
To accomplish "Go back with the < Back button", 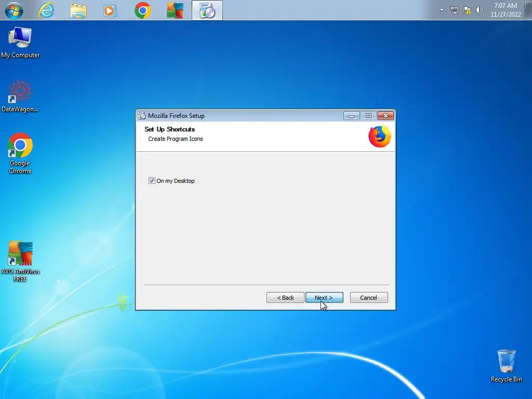I will [285, 298].
